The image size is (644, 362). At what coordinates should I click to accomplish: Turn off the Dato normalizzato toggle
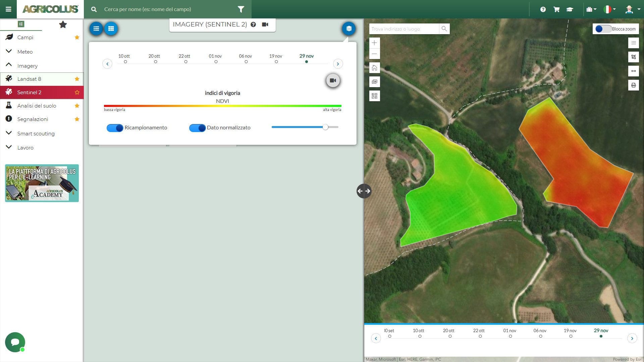click(197, 128)
